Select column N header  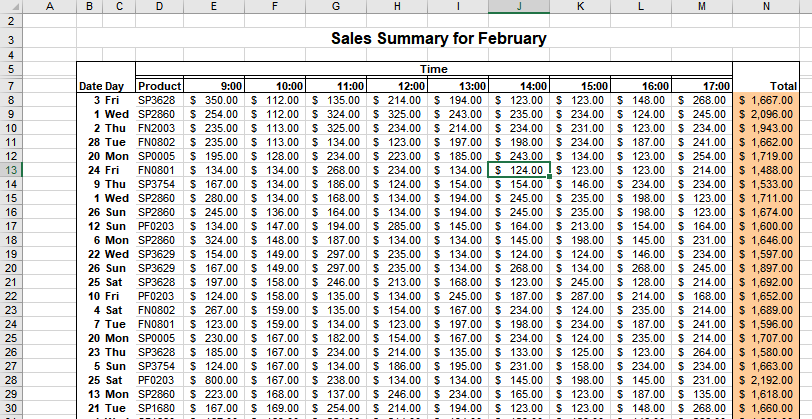[x=766, y=7]
